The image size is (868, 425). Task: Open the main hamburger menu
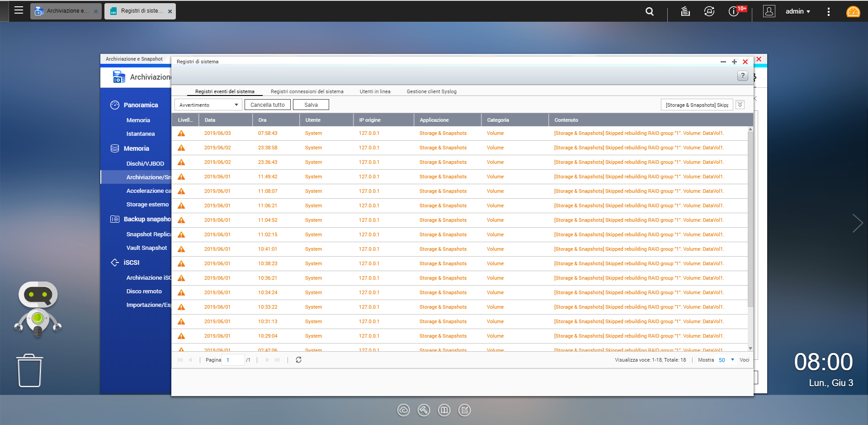(19, 10)
